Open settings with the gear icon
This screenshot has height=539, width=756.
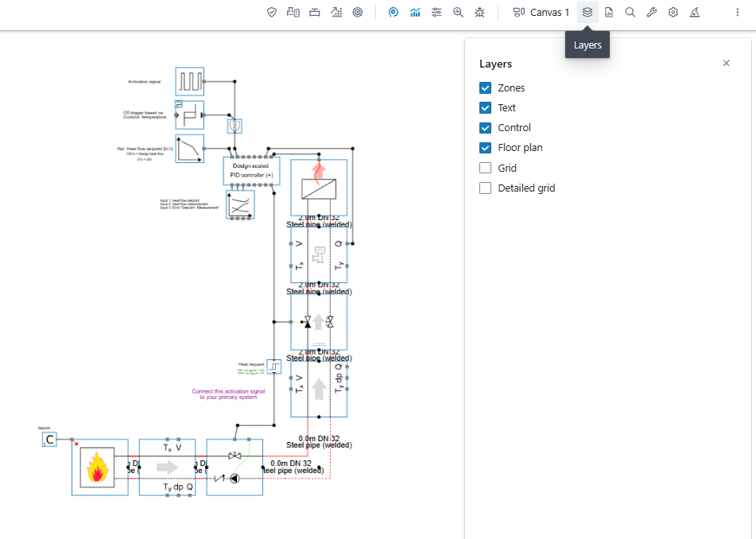click(673, 12)
